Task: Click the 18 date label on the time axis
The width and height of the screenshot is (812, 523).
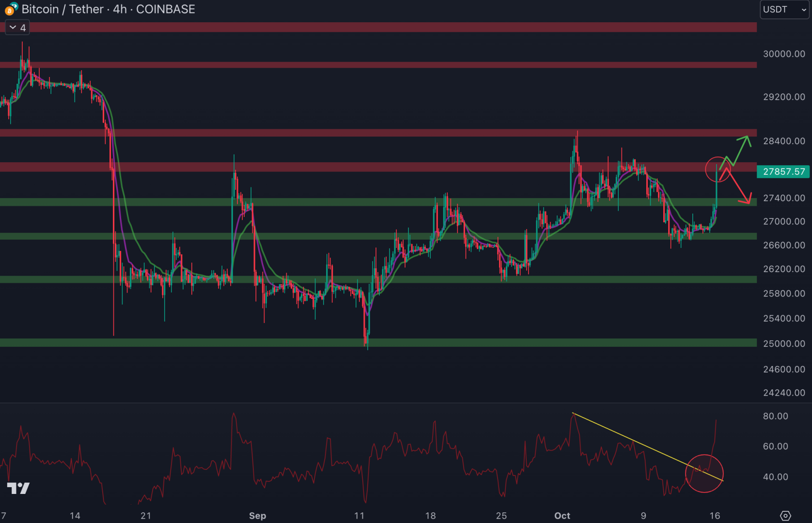Action: coord(430,516)
